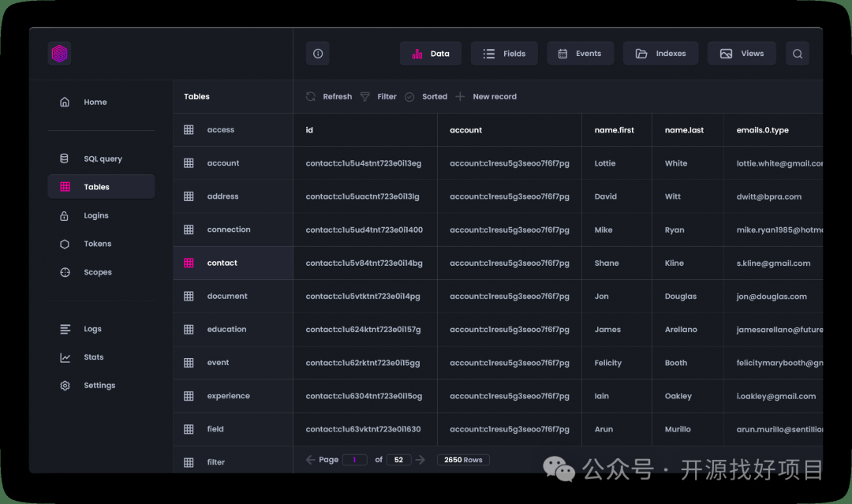Click grid icon beside document table

pos(189,296)
